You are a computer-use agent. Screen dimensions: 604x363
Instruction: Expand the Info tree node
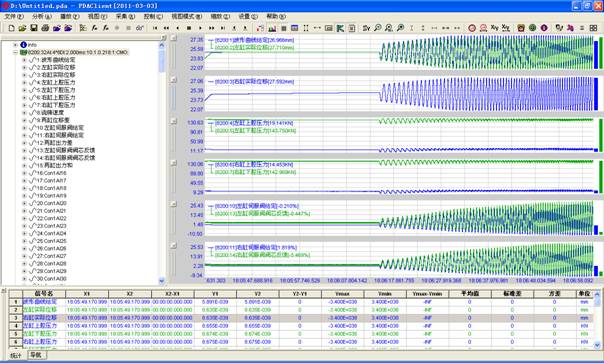pyautogui.click(x=16, y=45)
